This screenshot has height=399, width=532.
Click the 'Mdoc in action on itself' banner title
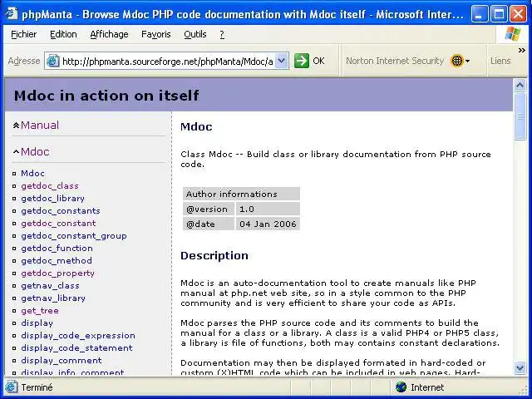pyautogui.click(x=106, y=96)
